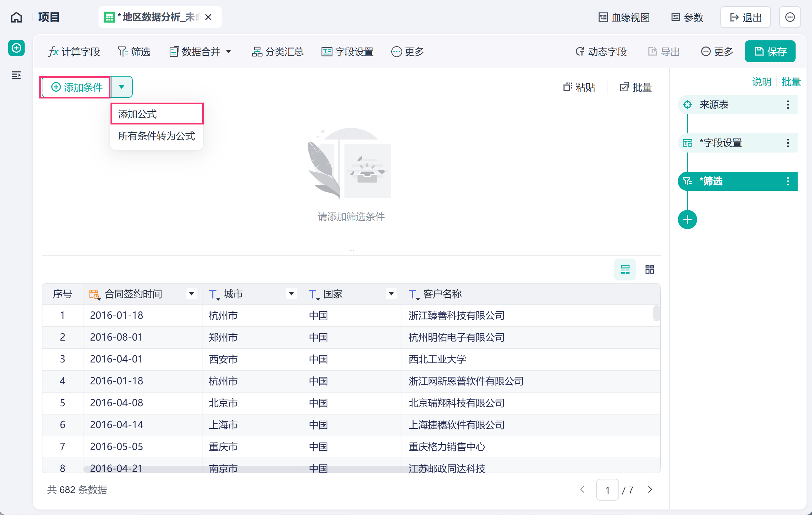This screenshot has height=515, width=812.
Task: Go to previous page arrow
Action: pos(582,490)
